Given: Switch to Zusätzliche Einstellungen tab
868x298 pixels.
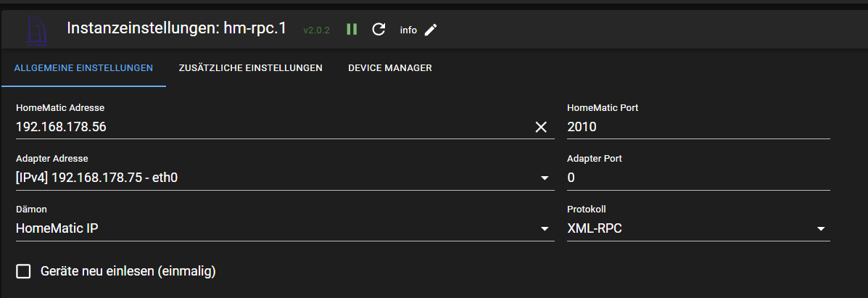Looking at the screenshot, I should point(250,68).
